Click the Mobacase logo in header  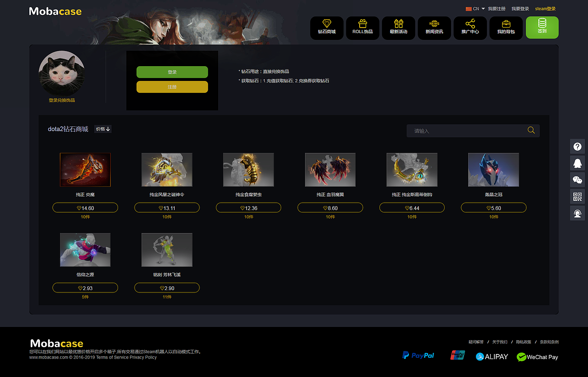click(x=56, y=11)
